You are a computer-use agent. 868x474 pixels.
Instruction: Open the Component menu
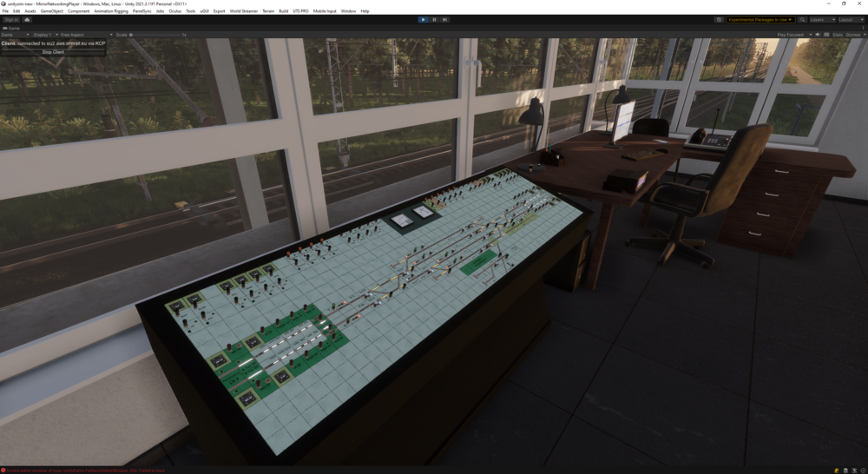tap(79, 11)
